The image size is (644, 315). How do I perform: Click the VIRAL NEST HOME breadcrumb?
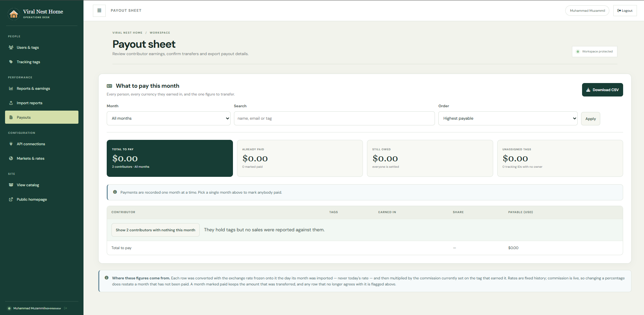pyautogui.click(x=127, y=33)
